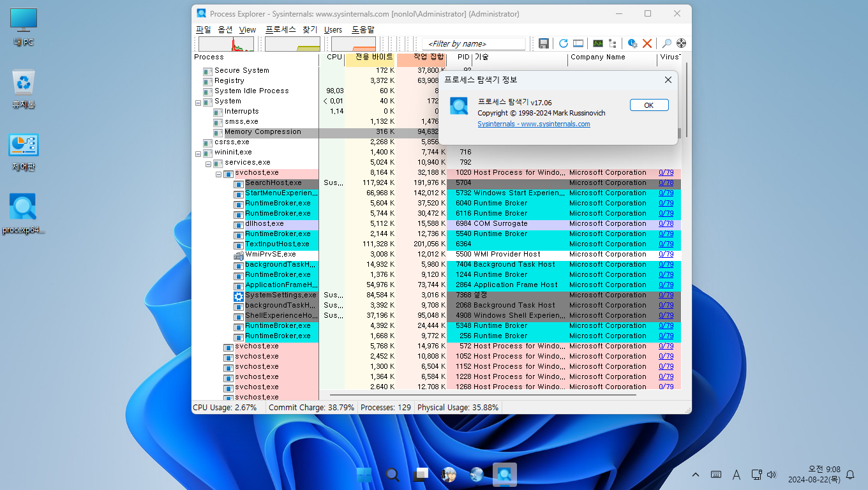Close the 프로세스 탐색기 정보 dialog
868x490 pixels.
[x=668, y=80]
